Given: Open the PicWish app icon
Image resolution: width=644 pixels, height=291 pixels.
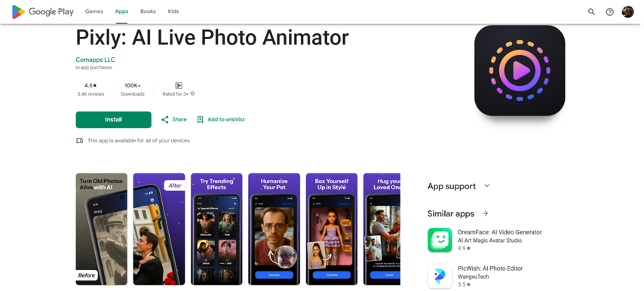Looking at the screenshot, I should [440, 276].
